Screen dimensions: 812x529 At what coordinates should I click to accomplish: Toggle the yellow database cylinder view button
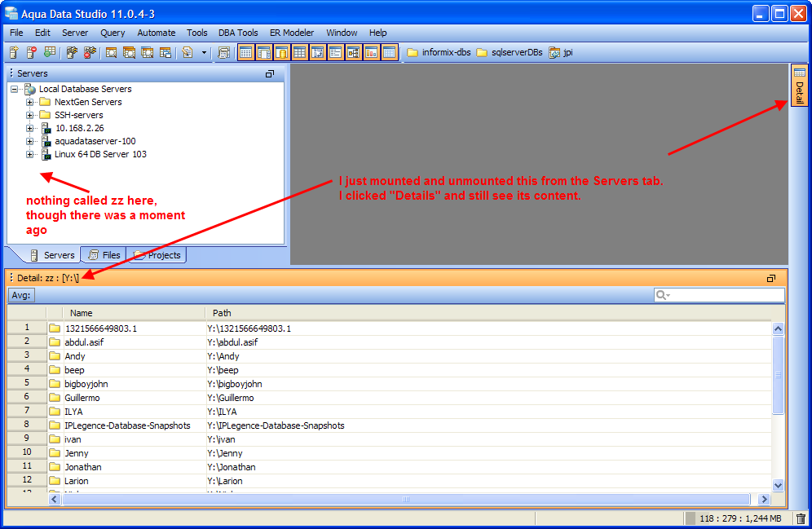282,52
